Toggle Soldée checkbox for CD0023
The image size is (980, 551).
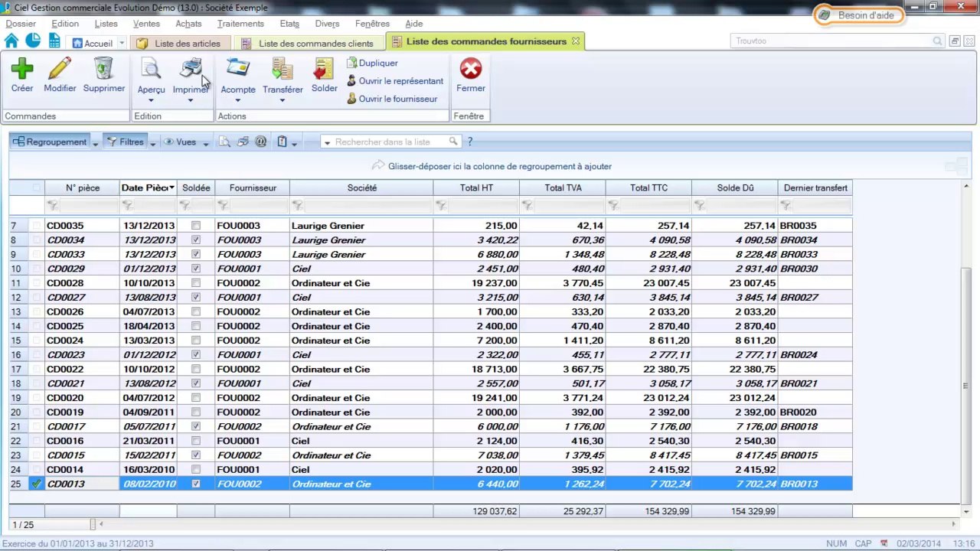coord(196,355)
